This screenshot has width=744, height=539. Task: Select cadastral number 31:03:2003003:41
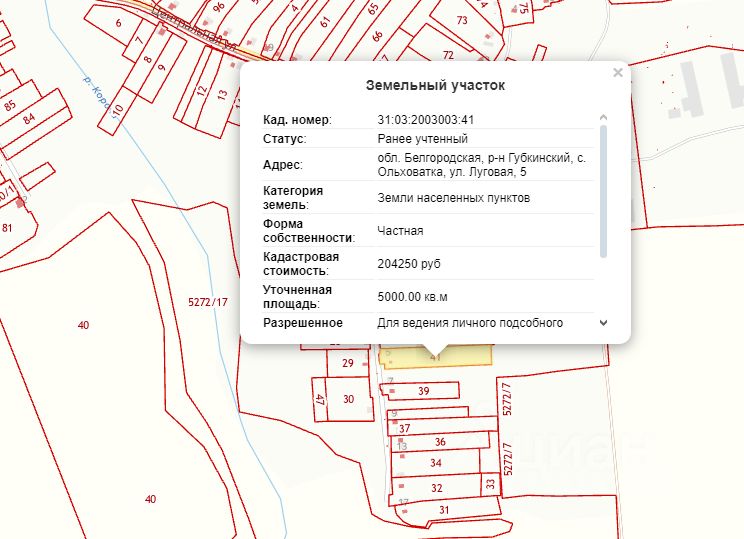pyautogui.click(x=426, y=120)
